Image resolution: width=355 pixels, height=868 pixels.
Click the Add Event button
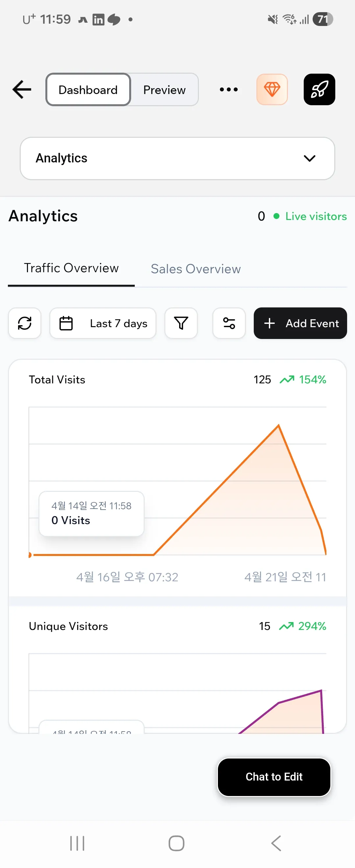click(x=300, y=323)
